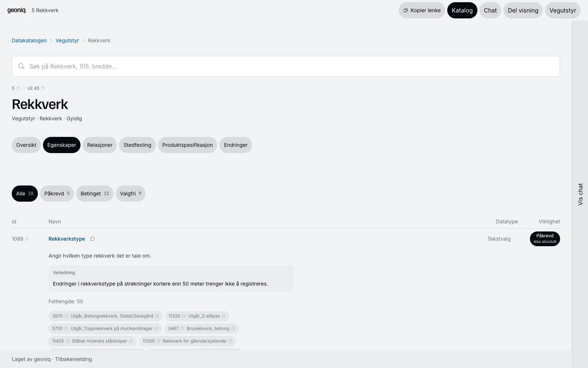Copy value ID 5700
This screenshot has width=588, height=368.
[x=66, y=329]
